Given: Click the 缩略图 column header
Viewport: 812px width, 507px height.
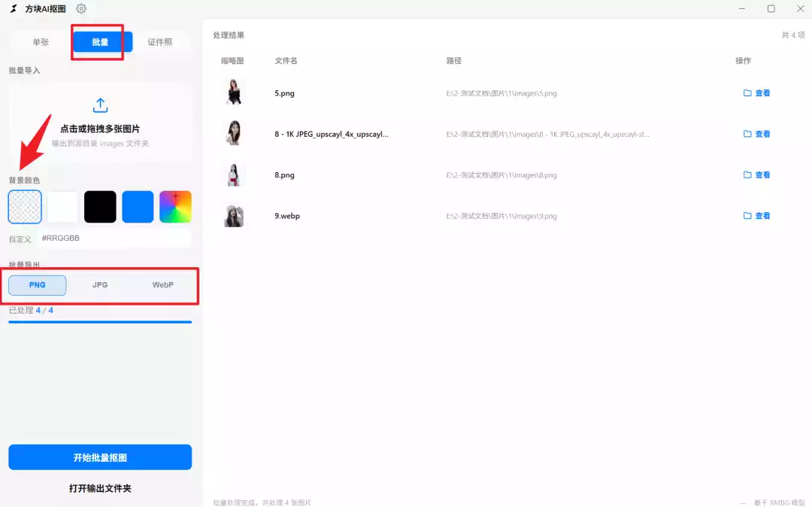Looking at the screenshot, I should point(232,61).
